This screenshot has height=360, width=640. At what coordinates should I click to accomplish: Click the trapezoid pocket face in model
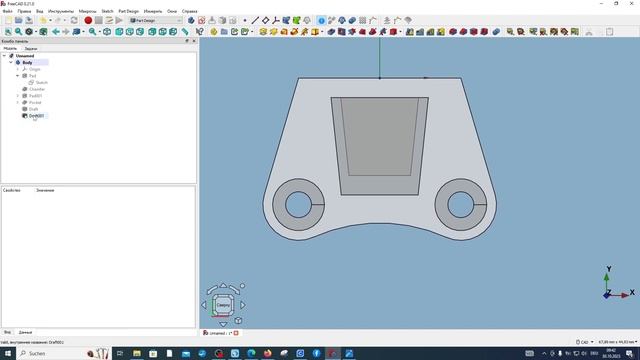pyautogui.click(x=380, y=137)
